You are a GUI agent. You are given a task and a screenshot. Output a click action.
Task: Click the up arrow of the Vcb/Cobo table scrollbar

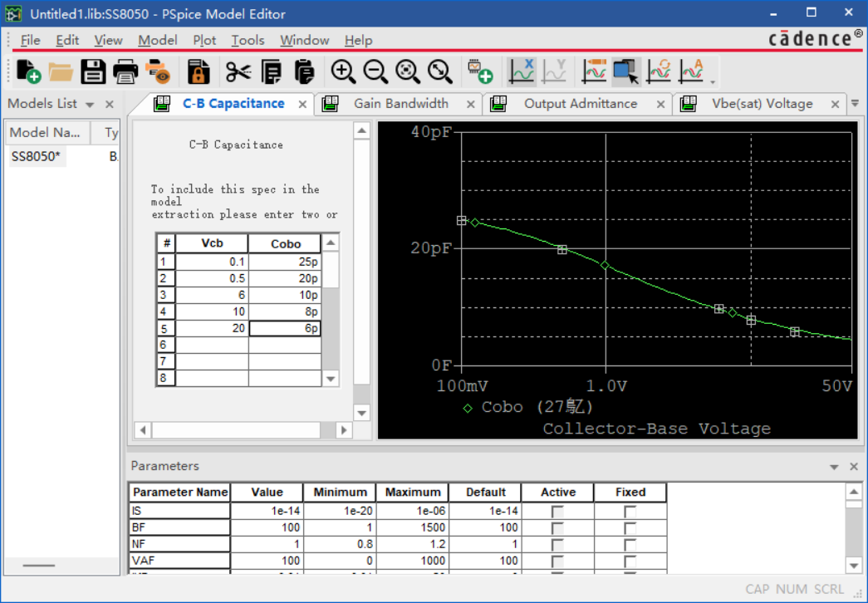331,243
